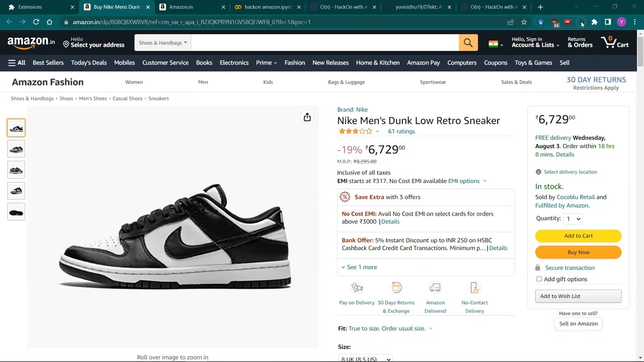The height and width of the screenshot is (362, 644).
Task: Open the Extensions puzzle piece icon
Action: coord(594,22)
